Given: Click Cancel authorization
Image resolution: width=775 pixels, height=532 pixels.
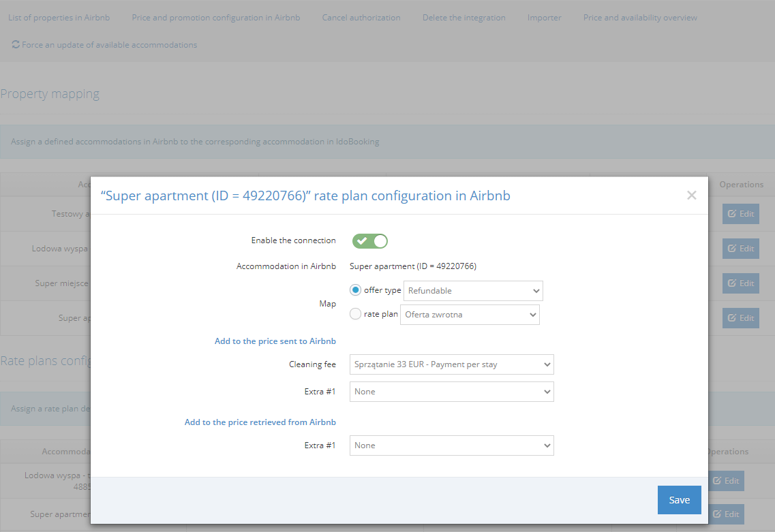Looking at the screenshot, I should 361,18.
